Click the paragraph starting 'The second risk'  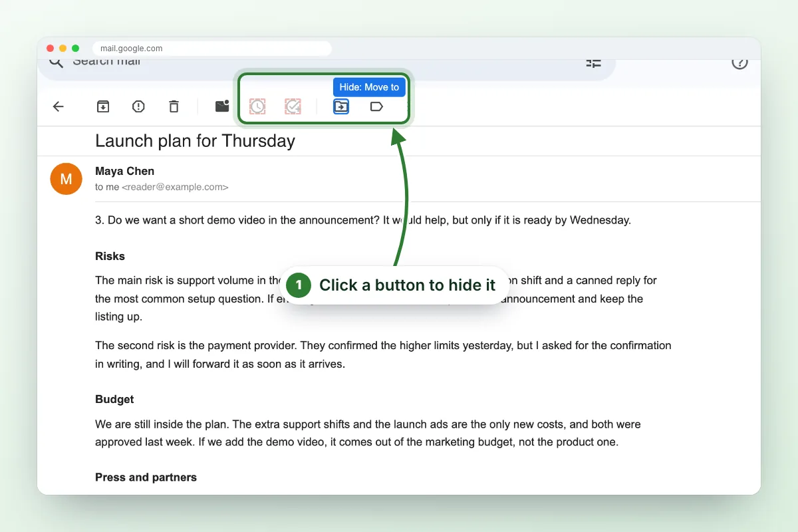click(383, 355)
